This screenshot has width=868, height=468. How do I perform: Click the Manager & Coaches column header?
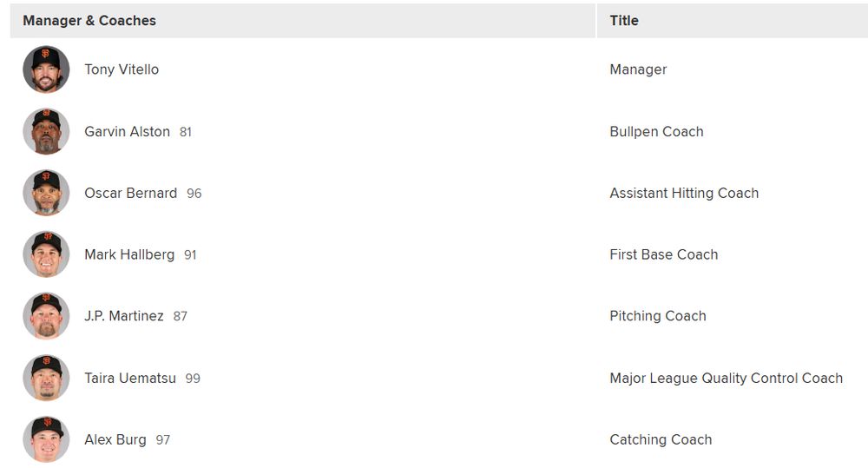(89, 21)
